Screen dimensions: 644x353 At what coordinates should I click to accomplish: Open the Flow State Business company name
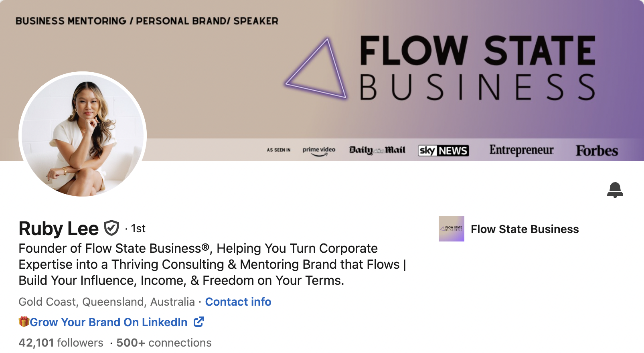525,229
